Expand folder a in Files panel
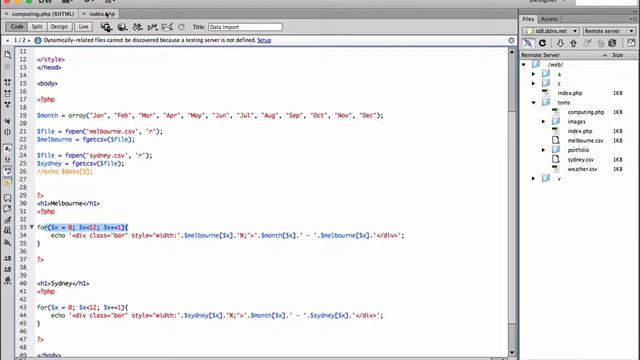 [x=533, y=74]
